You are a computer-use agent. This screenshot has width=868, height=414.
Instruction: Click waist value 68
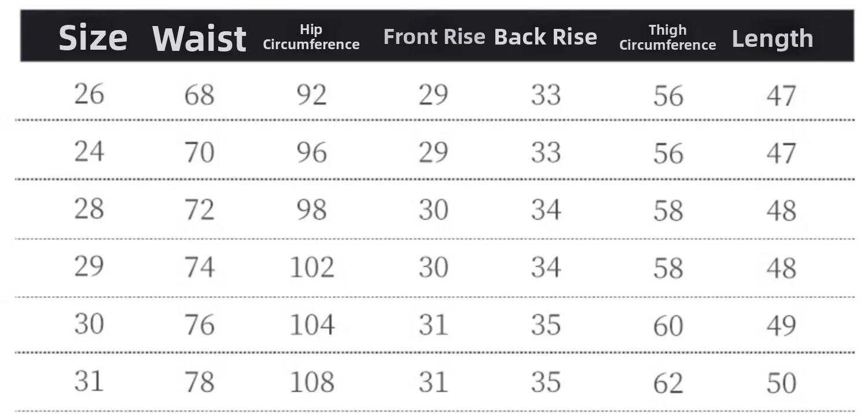(200, 95)
